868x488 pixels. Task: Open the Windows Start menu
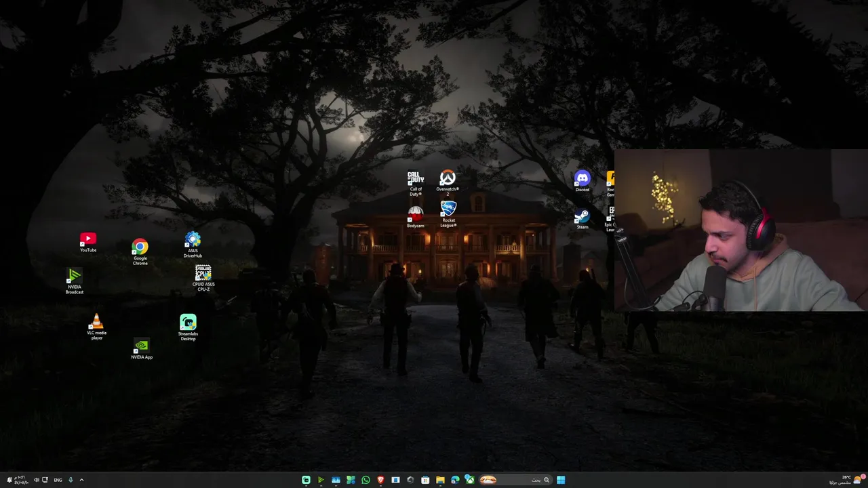click(x=561, y=480)
